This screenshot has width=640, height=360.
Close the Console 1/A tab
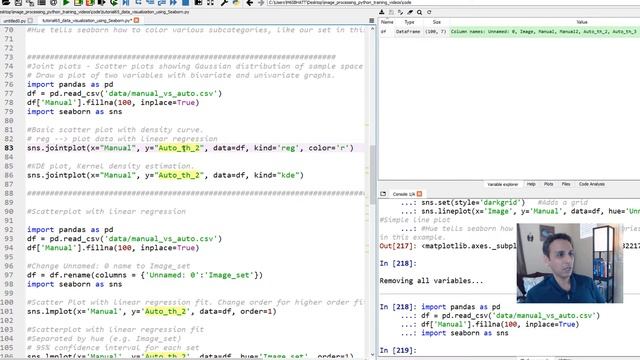419,194
